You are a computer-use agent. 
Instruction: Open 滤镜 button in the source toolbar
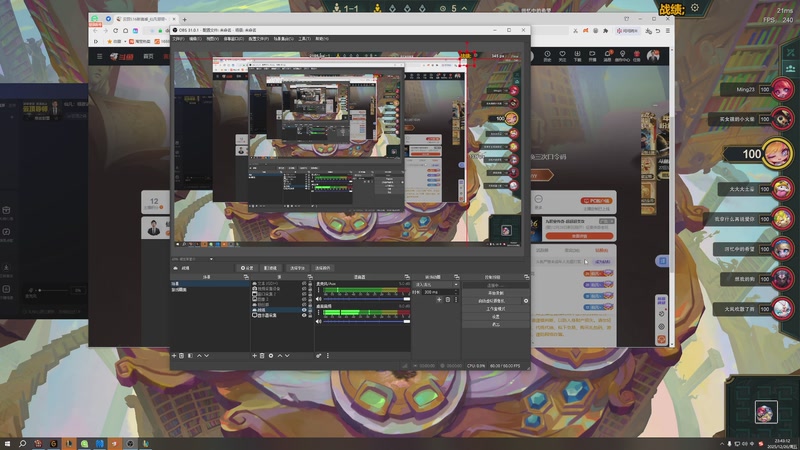271,268
